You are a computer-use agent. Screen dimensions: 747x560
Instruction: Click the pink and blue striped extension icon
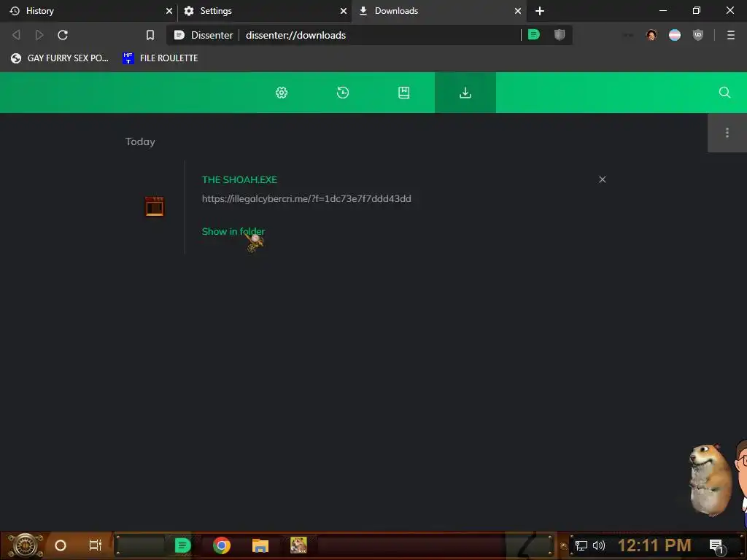(675, 35)
